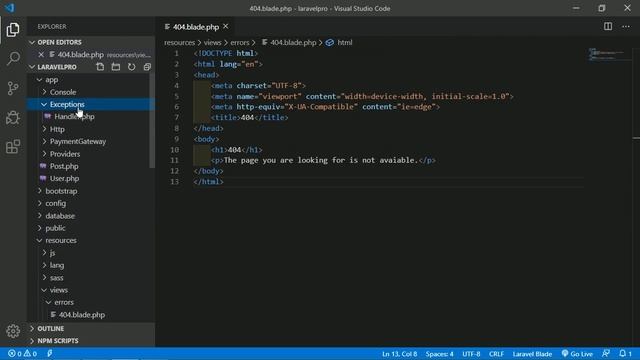
Task: Expand the sass folder
Action: pos(44,278)
